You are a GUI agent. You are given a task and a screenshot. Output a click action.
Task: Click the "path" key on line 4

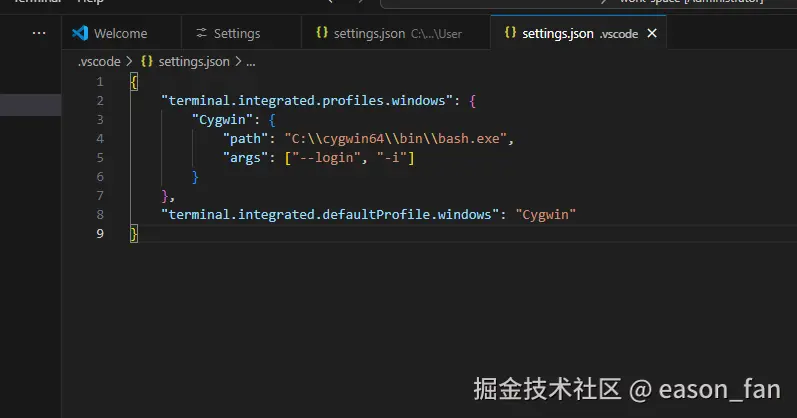(x=246, y=139)
